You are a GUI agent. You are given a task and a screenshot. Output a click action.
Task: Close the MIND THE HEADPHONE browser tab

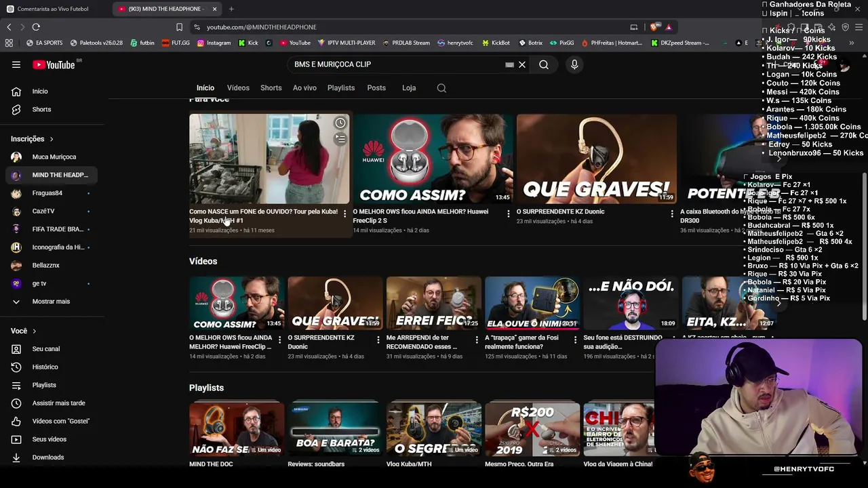coord(214,9)
